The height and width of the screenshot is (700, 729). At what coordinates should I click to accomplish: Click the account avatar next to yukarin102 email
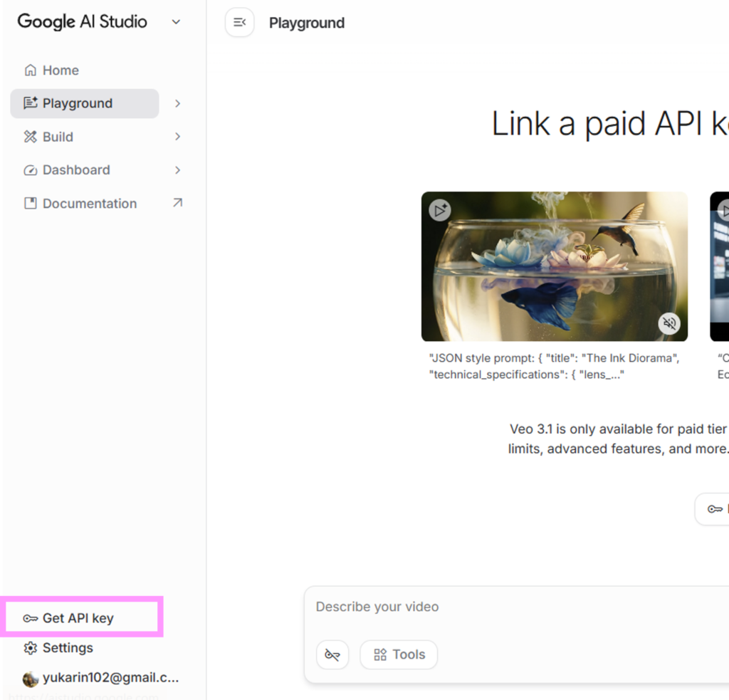(30, 679)
